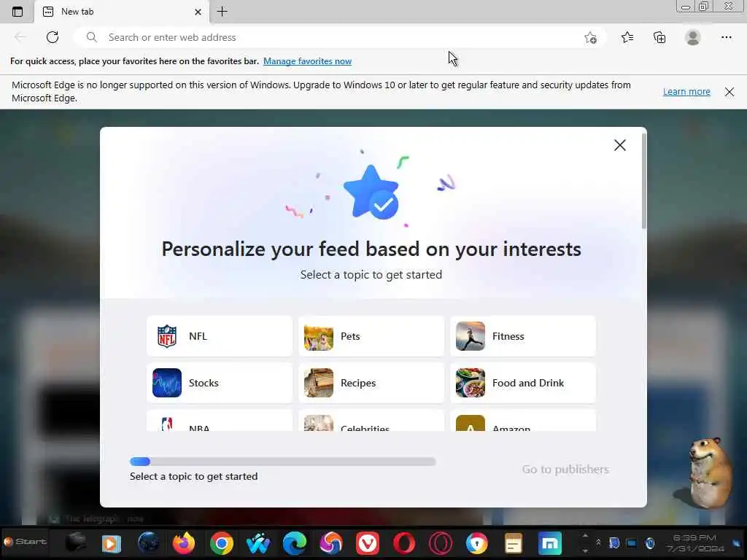Close the New tab
This screenshot has height=560, width=747.
[x=198, y=12]
